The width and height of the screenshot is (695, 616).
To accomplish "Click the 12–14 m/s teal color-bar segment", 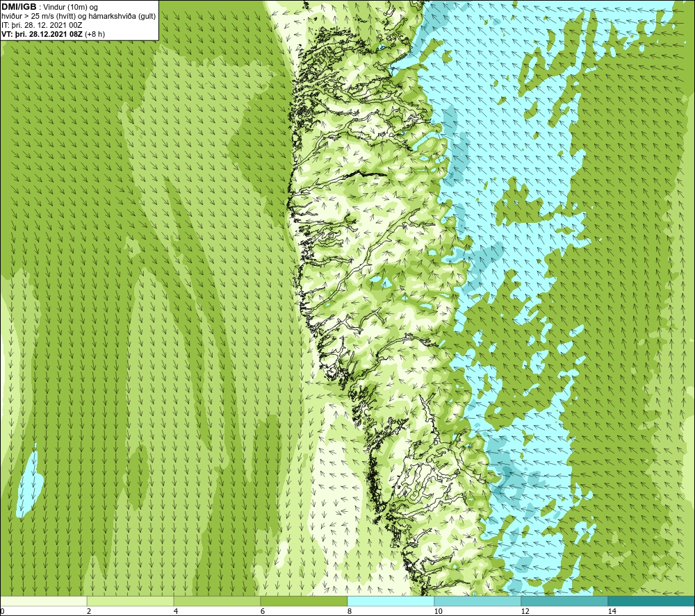I will (564, 601).
